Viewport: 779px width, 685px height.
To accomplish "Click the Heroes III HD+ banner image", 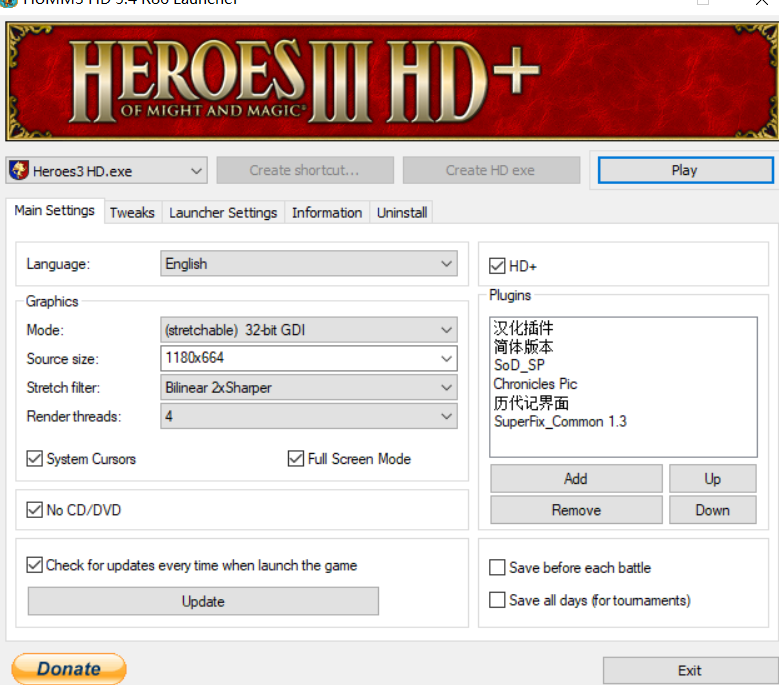I will (391, 81).
